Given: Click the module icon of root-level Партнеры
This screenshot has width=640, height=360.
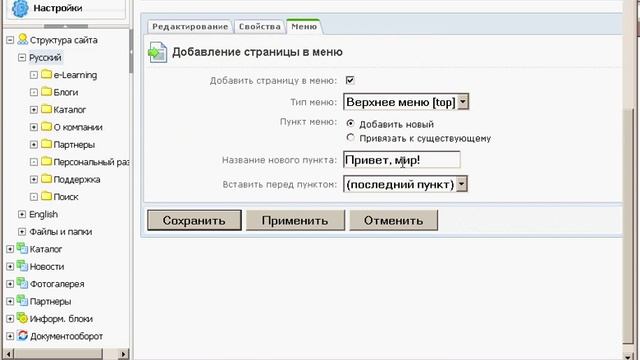Looking at the screenshot, I should (22, 301).
